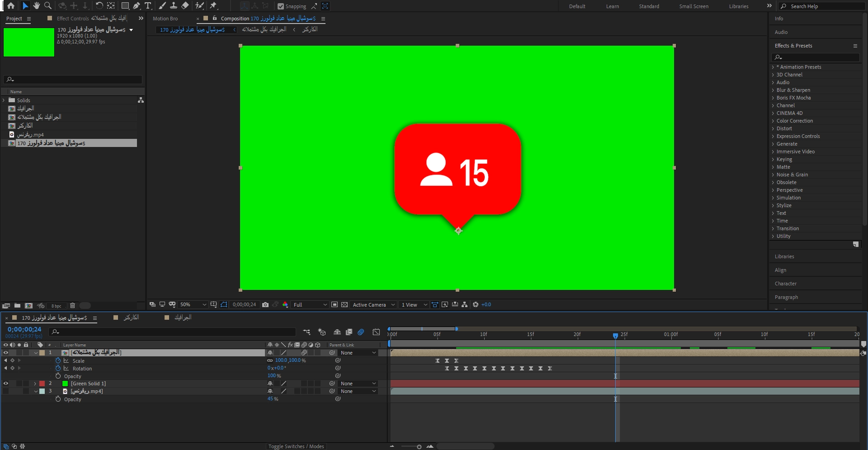Toggle the Shy layers hide icon in timeline
Screen dimensions: 868x450
point(337,332)
